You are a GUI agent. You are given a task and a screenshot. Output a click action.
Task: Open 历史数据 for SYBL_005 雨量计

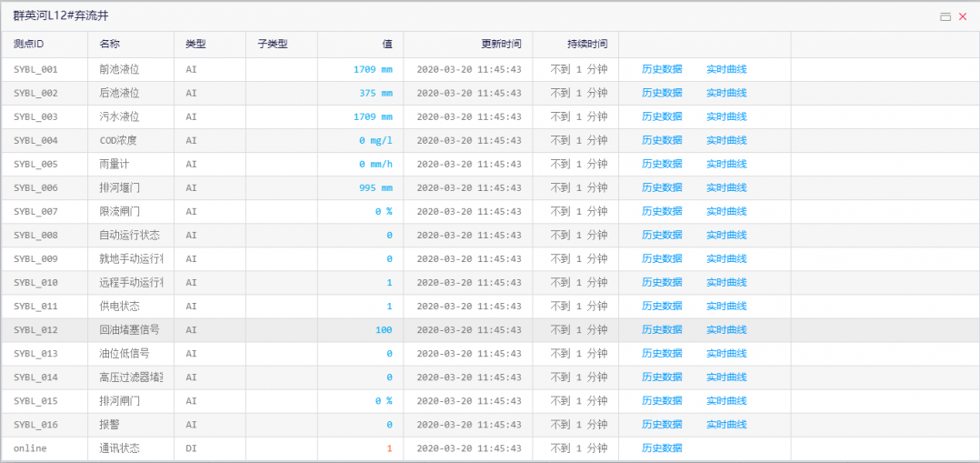pyautogui.click(x=662, y=165)
